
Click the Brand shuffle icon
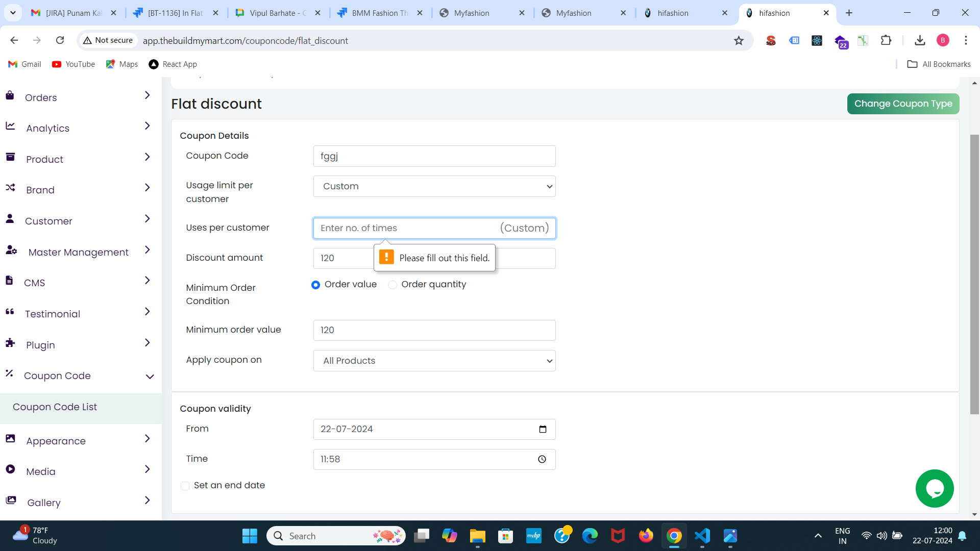[10, 188]
